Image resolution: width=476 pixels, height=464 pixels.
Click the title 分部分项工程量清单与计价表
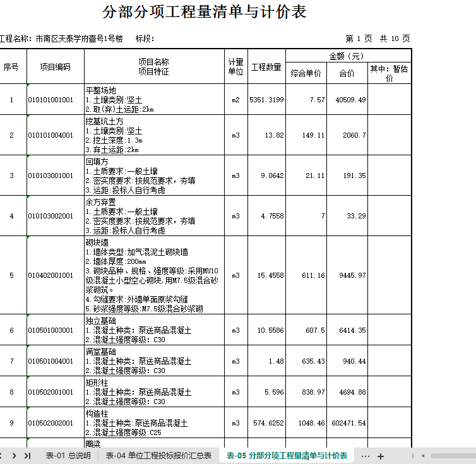(x=205, y=12)
